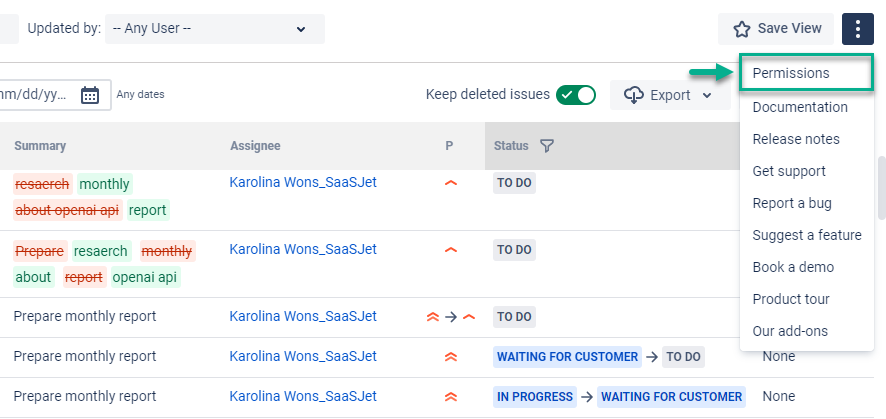
Task: Click the Summary column header
Action: [40, 146]
